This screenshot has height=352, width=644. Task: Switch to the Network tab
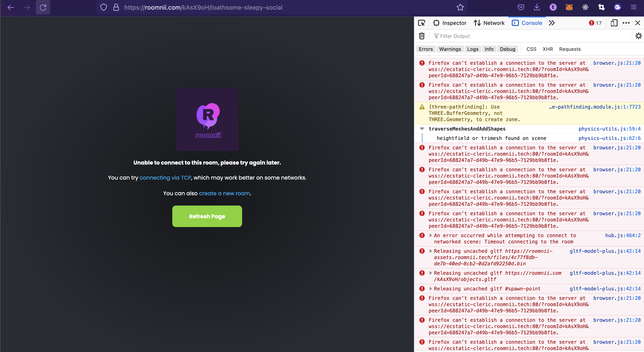click(x=489, y=23)
